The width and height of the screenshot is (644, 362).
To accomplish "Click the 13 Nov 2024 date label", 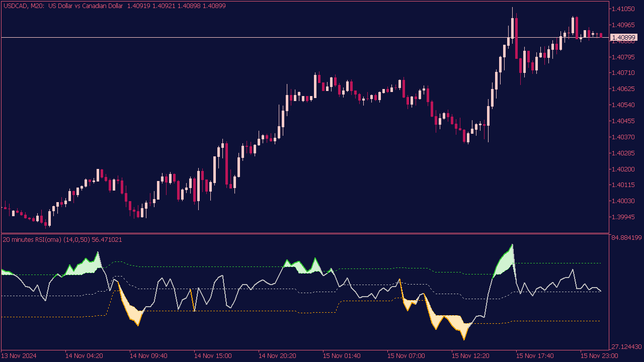I will [x=19, y=355].
